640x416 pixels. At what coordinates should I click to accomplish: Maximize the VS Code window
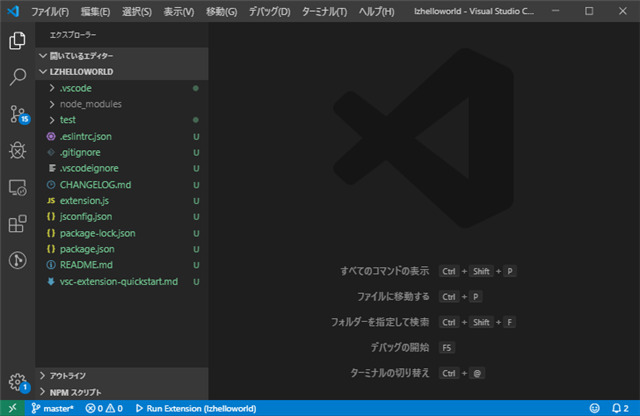click(x=589, y=11)
